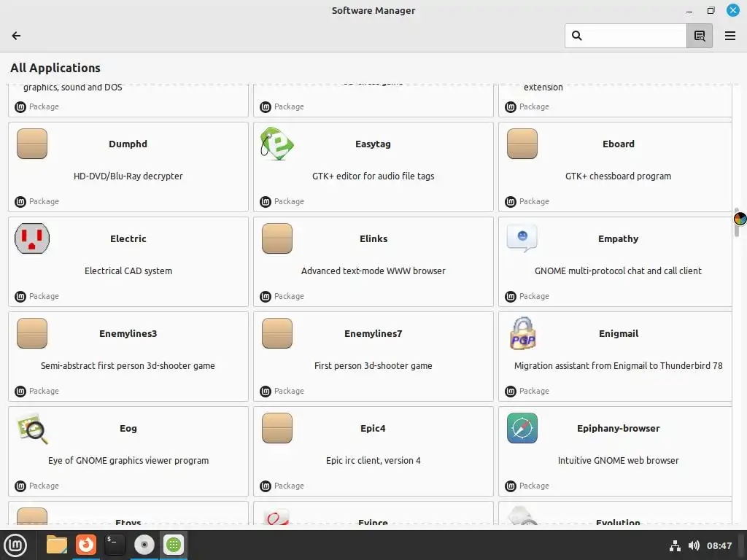This screenshot has height=560, width=747.
Task: Open the Dumphd application title
Action: tap(128, 144)
